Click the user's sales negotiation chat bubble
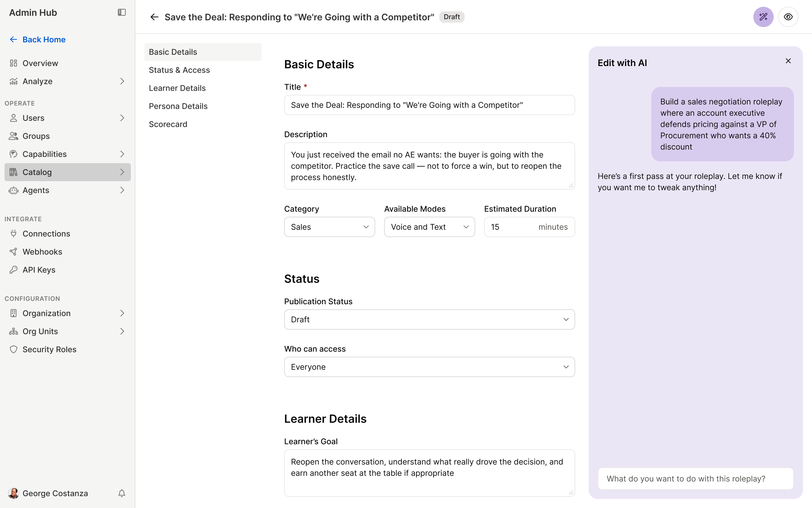 722,124
